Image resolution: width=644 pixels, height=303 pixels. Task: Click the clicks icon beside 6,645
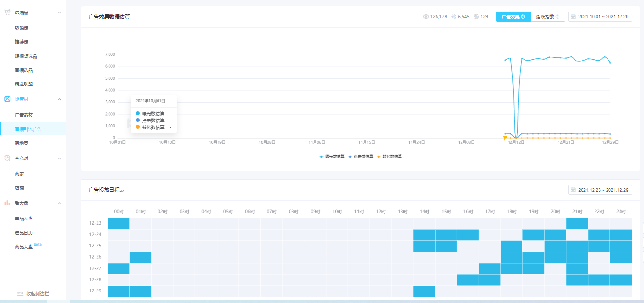pyautogui.click(x=454, y=17)
